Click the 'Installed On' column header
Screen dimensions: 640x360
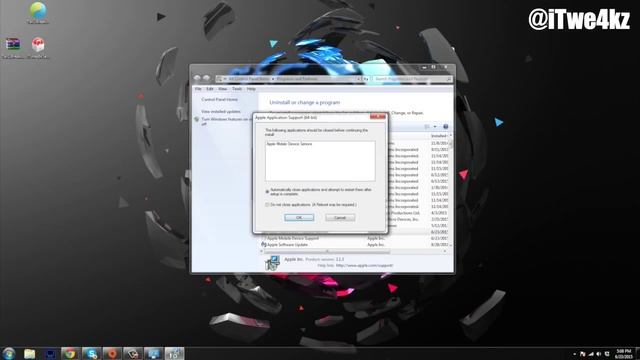click(x=440, y=136)
